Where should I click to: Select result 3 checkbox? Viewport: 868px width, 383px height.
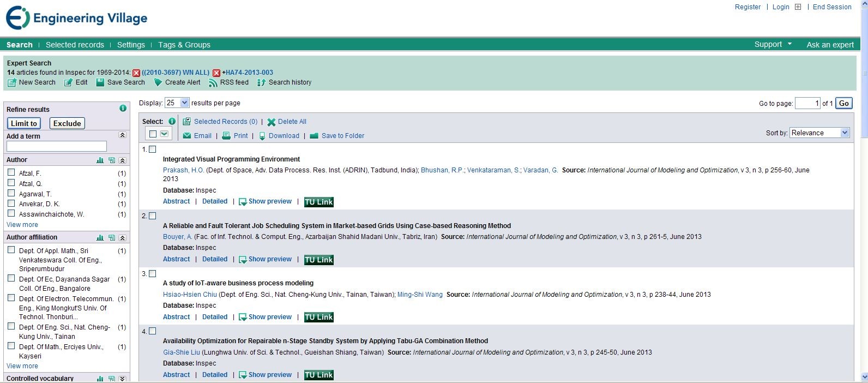coord(153,274)
